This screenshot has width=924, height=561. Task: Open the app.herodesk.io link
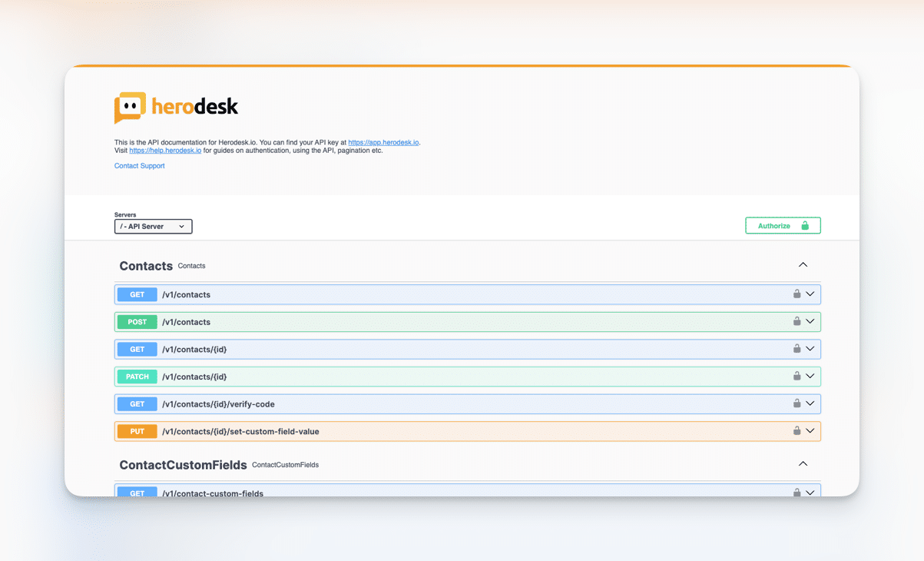[383, 142]
